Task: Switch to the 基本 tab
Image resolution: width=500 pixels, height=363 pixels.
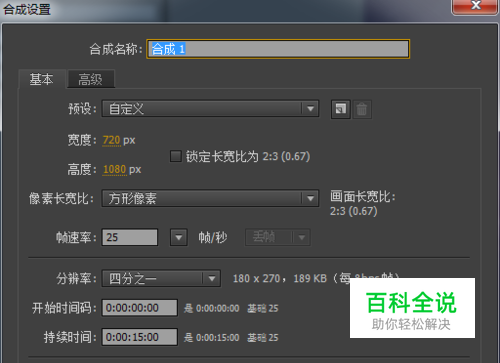Action: click(x=42, y=79)
